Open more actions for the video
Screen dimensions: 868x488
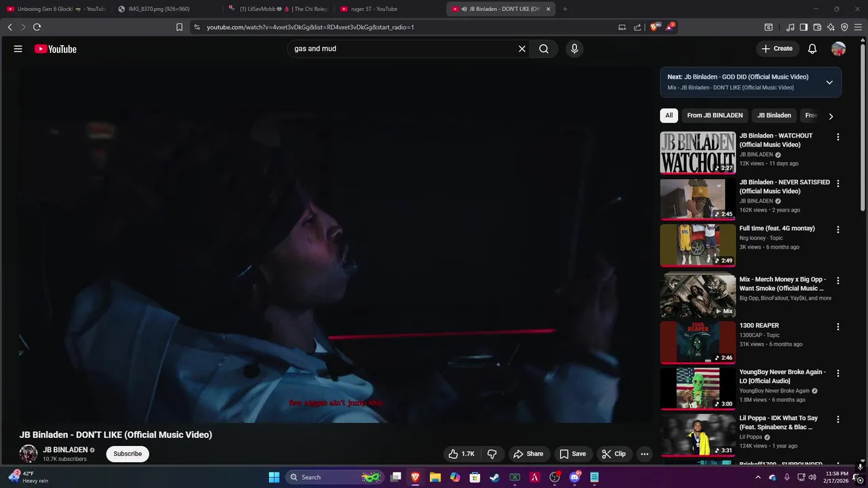645,454
